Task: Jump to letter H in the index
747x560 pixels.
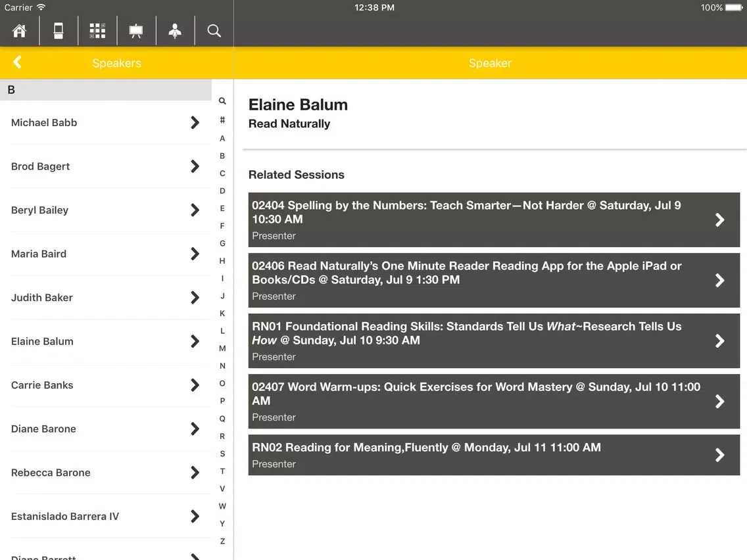Action: pos(222,260)
